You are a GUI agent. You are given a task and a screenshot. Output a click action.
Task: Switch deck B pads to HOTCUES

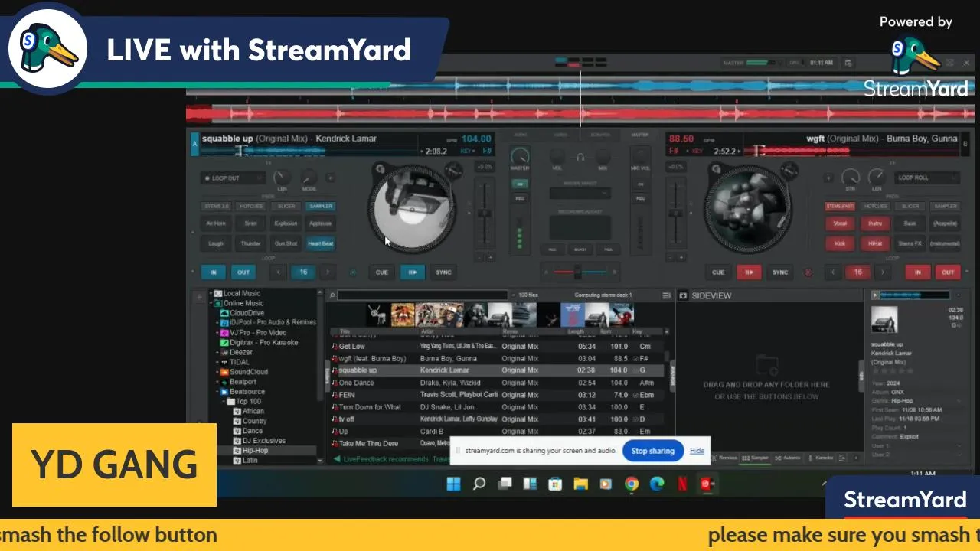tap(875, 207)
